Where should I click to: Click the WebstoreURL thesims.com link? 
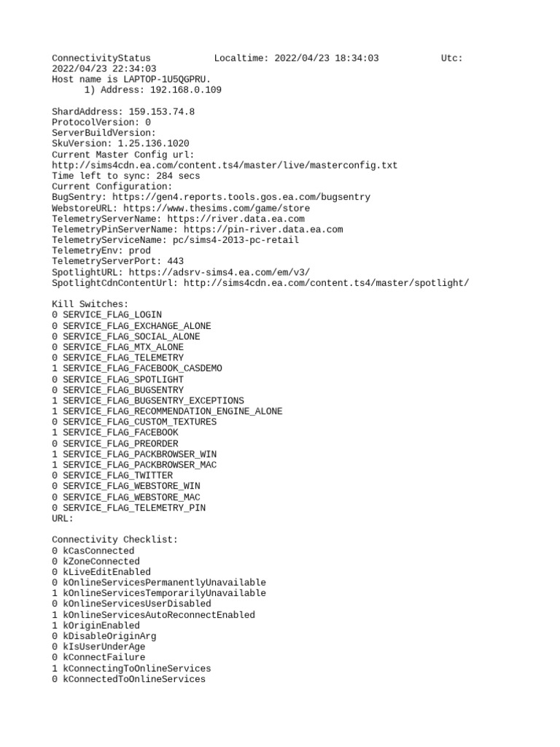[217, 208]
